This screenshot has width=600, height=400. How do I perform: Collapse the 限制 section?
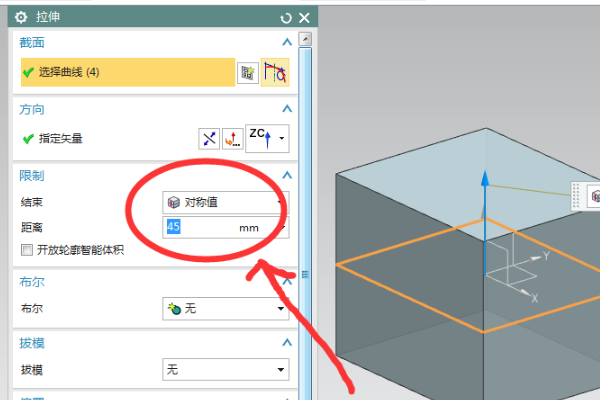287,175
